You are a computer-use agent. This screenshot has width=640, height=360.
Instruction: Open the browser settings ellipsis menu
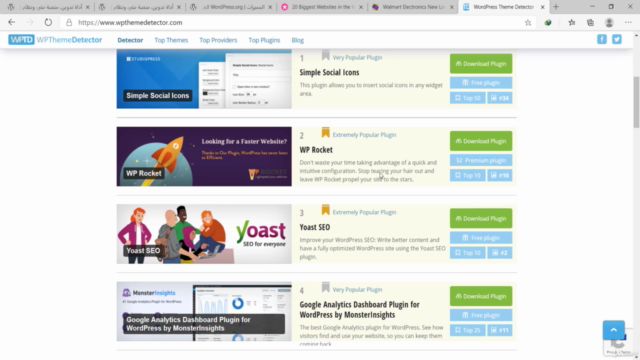pyautogui.click(x=628, y=22)
